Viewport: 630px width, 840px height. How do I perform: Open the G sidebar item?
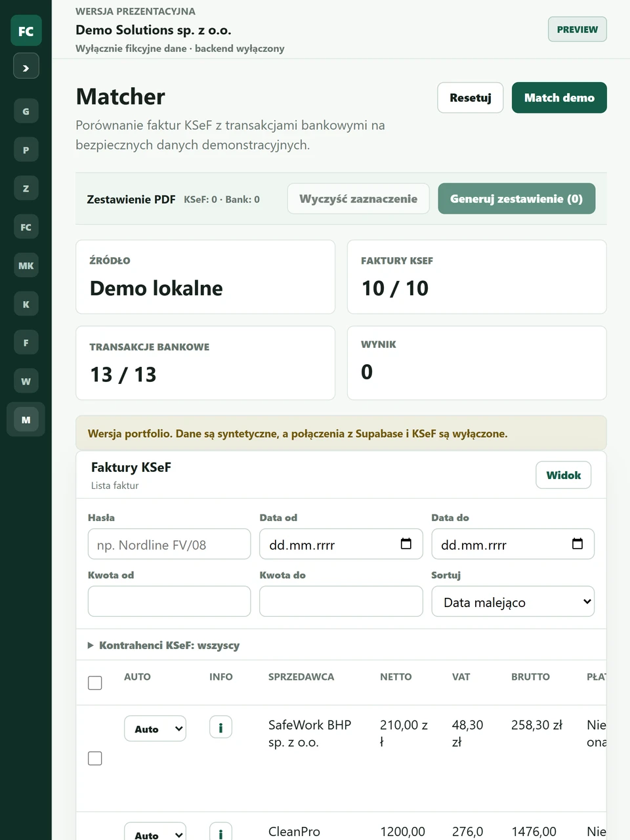coord(26,111)
